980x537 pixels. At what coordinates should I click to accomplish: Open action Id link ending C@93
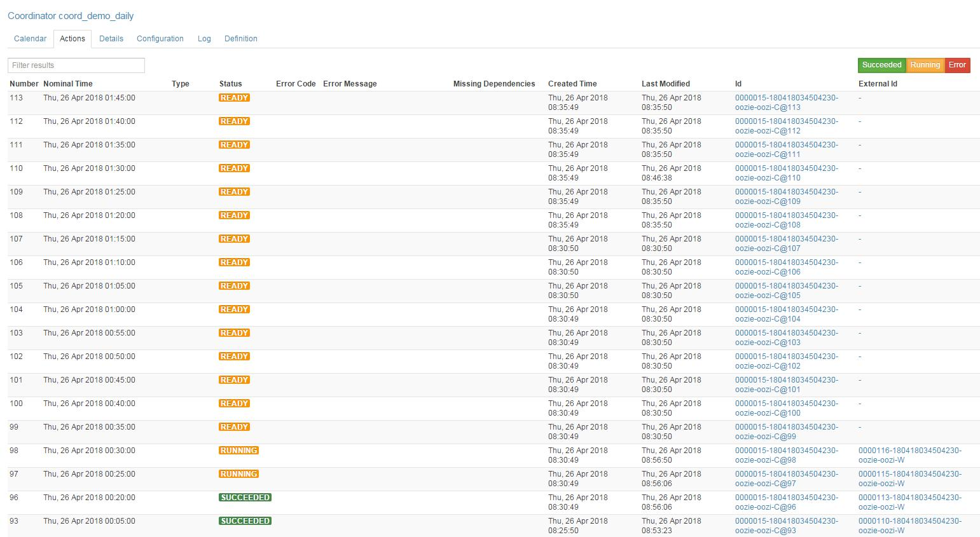pos(787,526)
